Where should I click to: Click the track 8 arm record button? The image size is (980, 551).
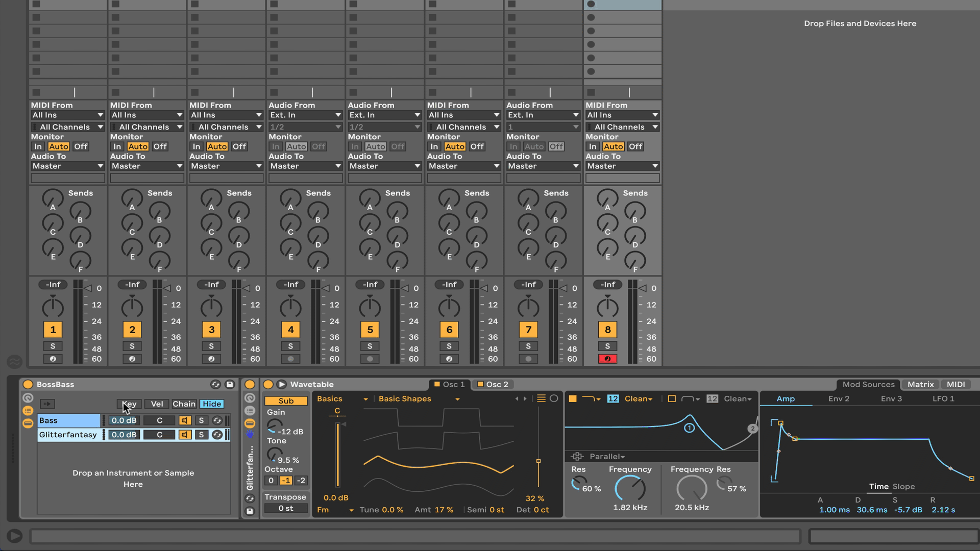pos(607,359)
